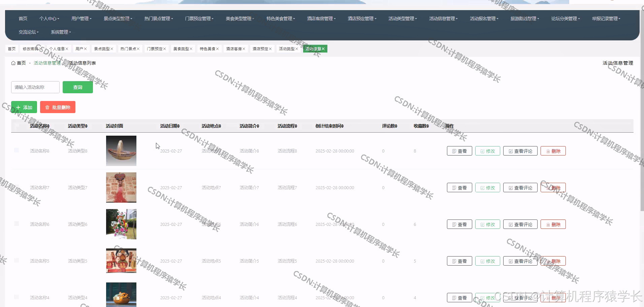Click the green 查询 search button

tap(78, 87)
